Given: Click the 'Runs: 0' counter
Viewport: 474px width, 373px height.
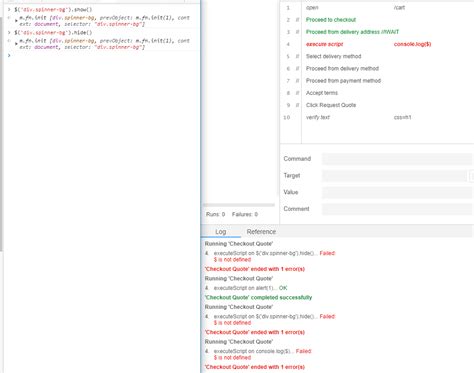Looking at the screenshot, I should click(x=215, y=214).
